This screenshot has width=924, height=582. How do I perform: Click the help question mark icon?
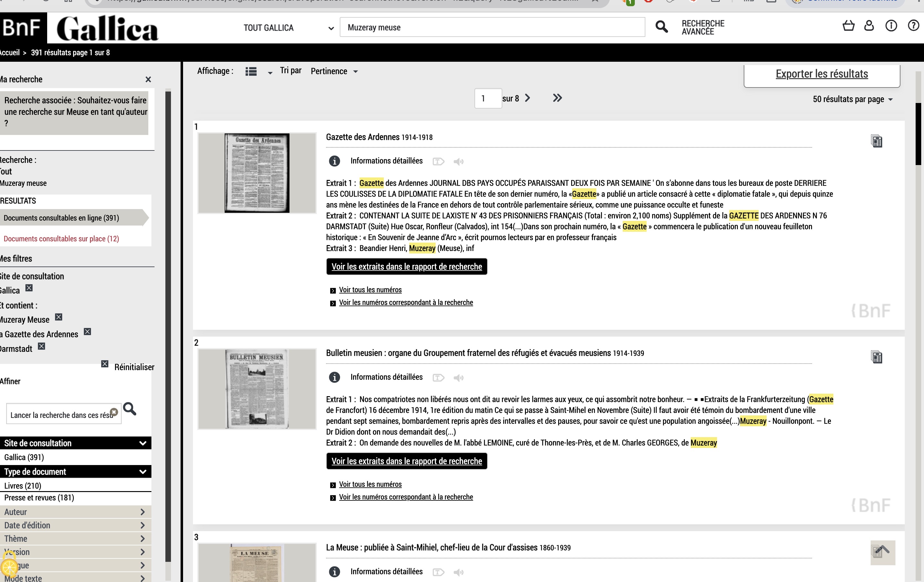coord(913,26)
